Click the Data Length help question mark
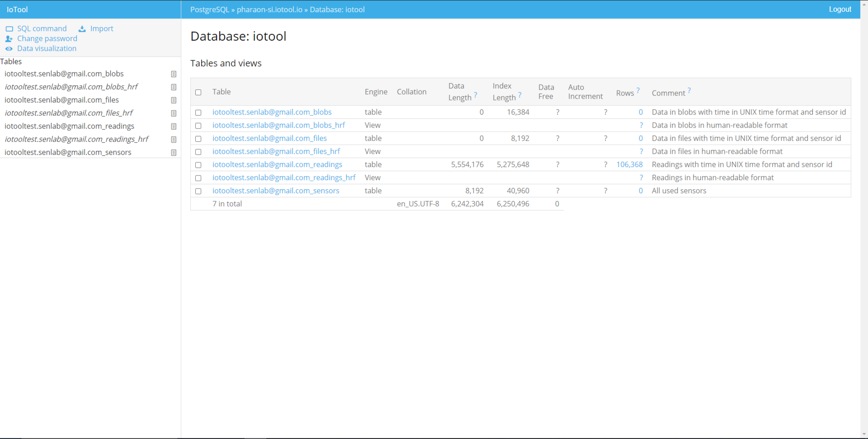The height and width of the screenshot is (439, 868). [x=476, y=95]
